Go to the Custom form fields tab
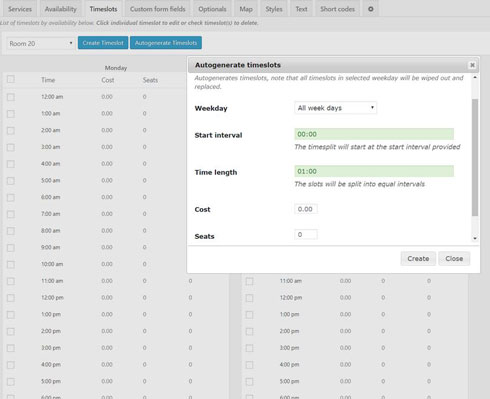The image size is (490, 399). pos(157,9)
